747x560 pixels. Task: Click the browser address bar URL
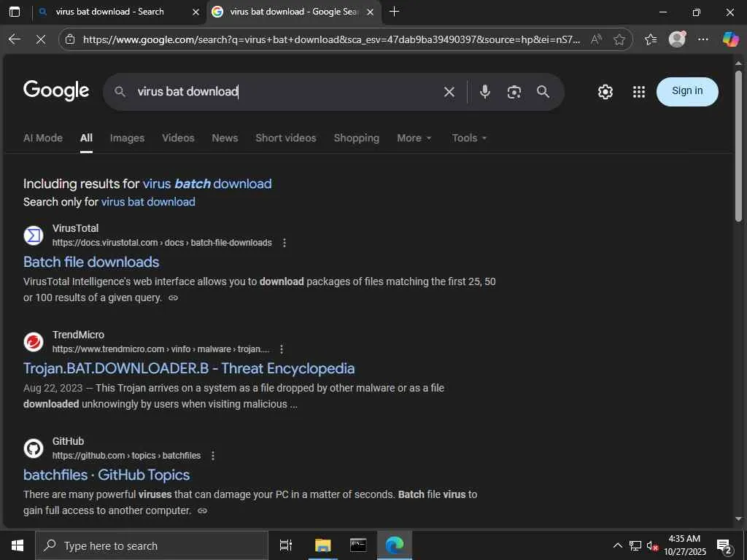point(331,39)
